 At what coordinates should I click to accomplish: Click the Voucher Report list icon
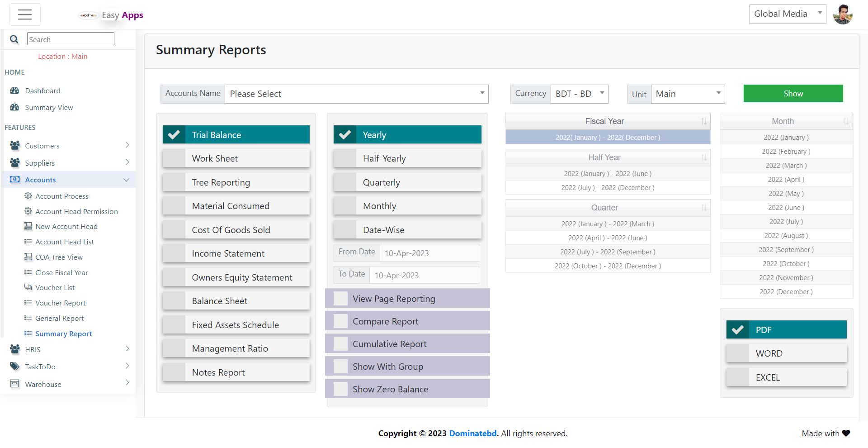28,303
